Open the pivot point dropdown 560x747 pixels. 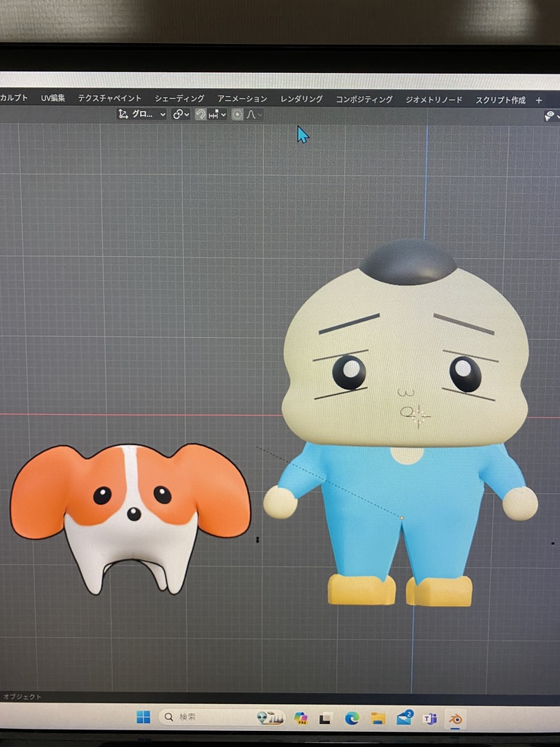tap(181, 115)
